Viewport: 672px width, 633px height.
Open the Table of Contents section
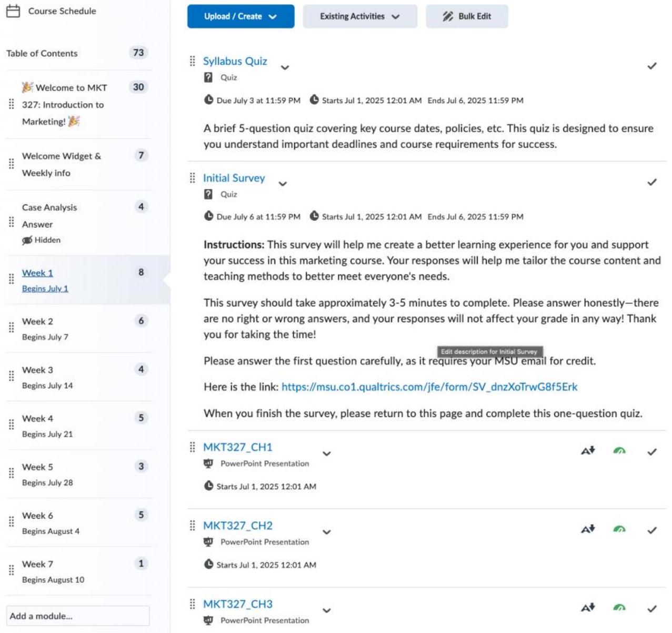coord(42,53)
